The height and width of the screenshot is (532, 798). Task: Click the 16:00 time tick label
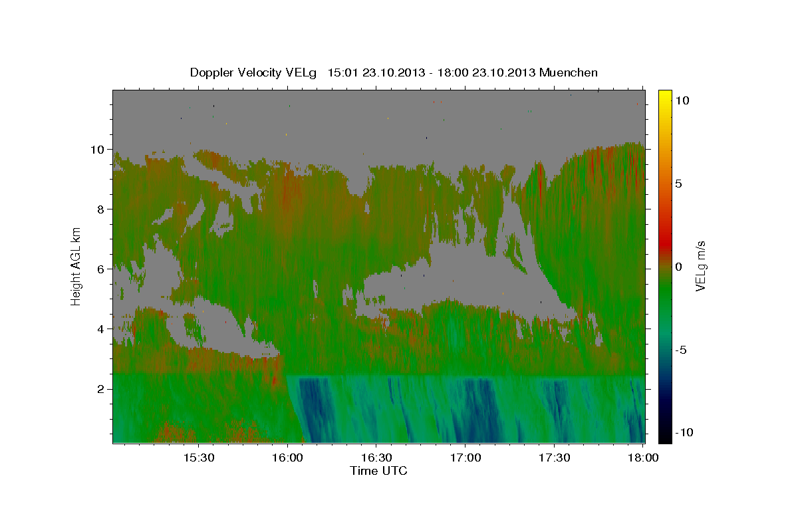coord(287,458)
